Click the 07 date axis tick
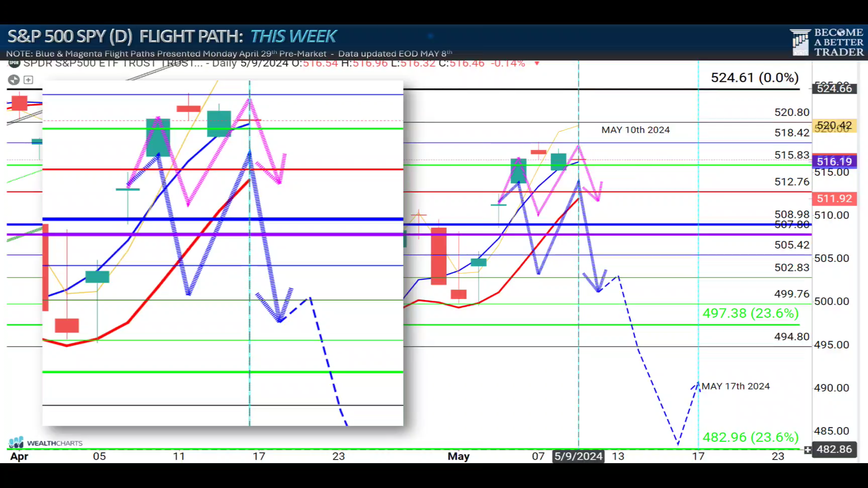Image resolution: width=868 pixels, height=488 pixels. coord(538,456)
